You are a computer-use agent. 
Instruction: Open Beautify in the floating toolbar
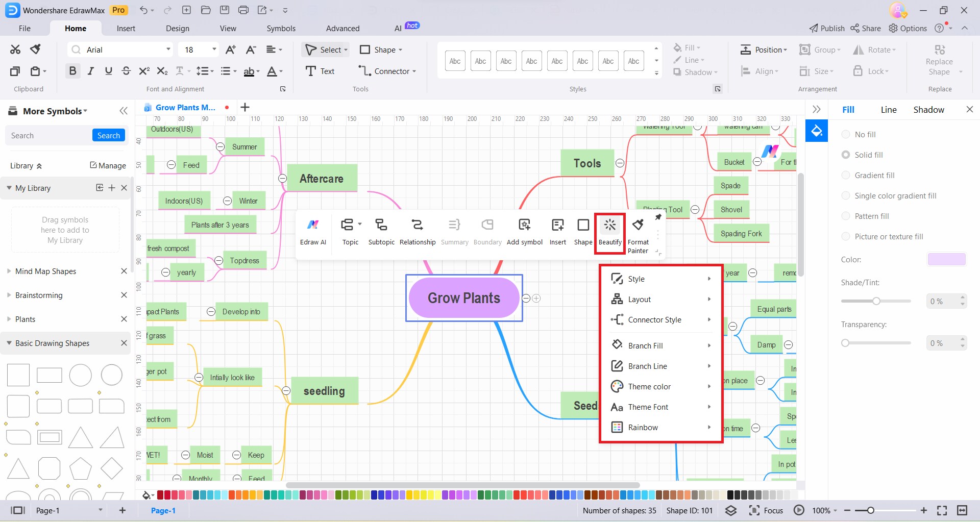(610, 233)
